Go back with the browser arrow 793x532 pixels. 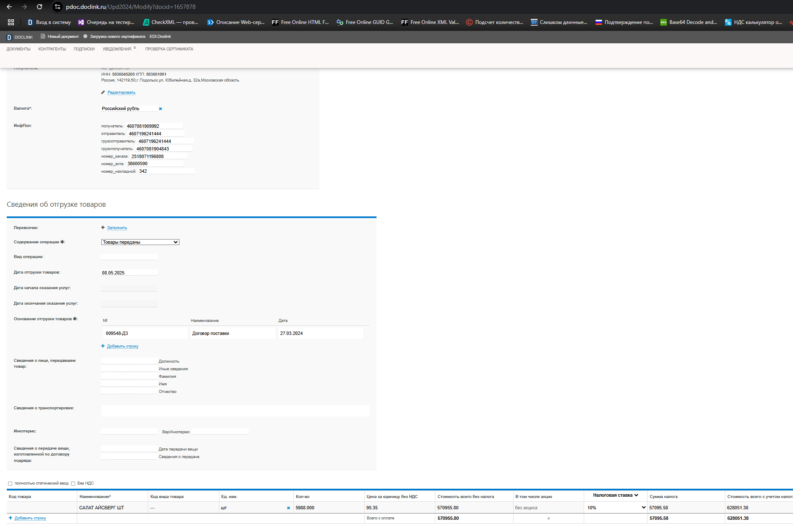point(9,7)
